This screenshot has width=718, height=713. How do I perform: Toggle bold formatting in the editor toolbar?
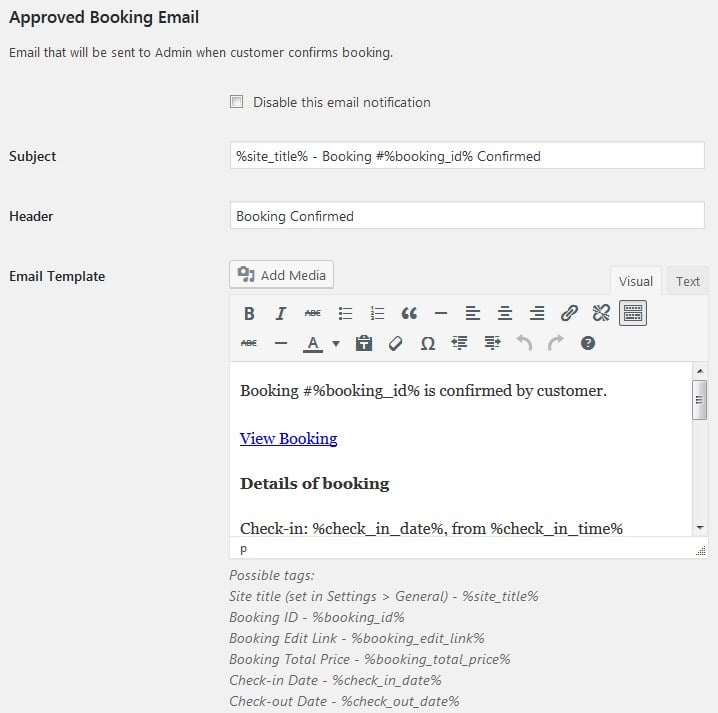[x=249, y=313]
